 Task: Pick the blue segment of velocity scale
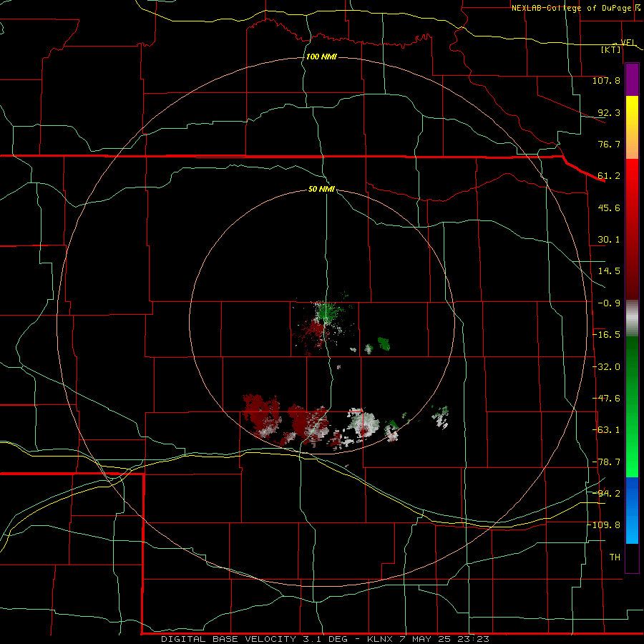point(632,510)
